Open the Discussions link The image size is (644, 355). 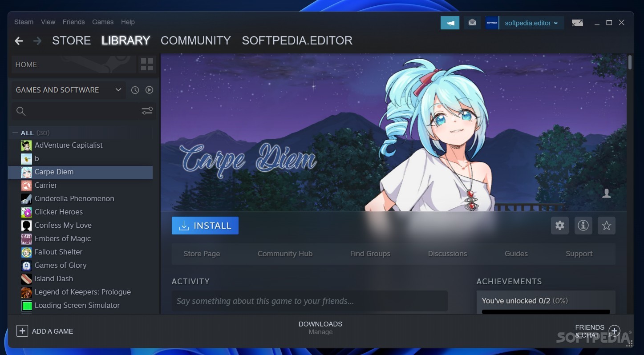447,254
